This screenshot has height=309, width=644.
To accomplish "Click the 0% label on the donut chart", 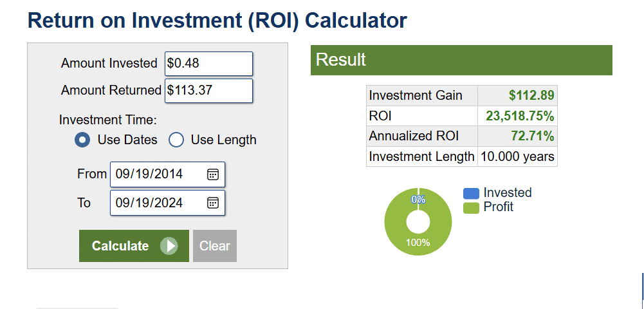I will click(x=418, y=200).
